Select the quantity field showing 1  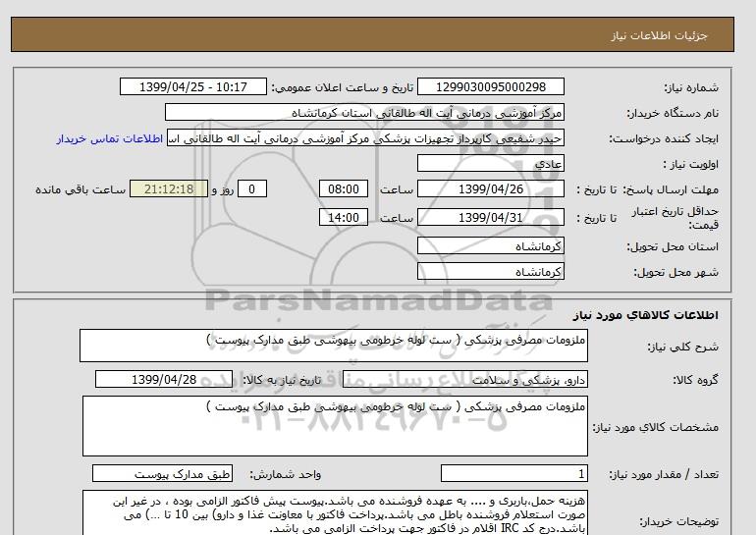(x=513, y=473)
